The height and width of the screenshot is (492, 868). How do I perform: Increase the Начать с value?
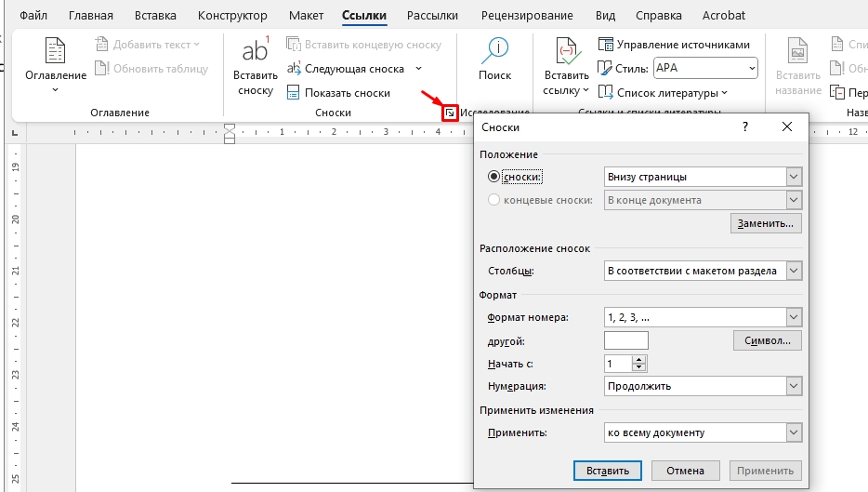[x=639, y=360]
